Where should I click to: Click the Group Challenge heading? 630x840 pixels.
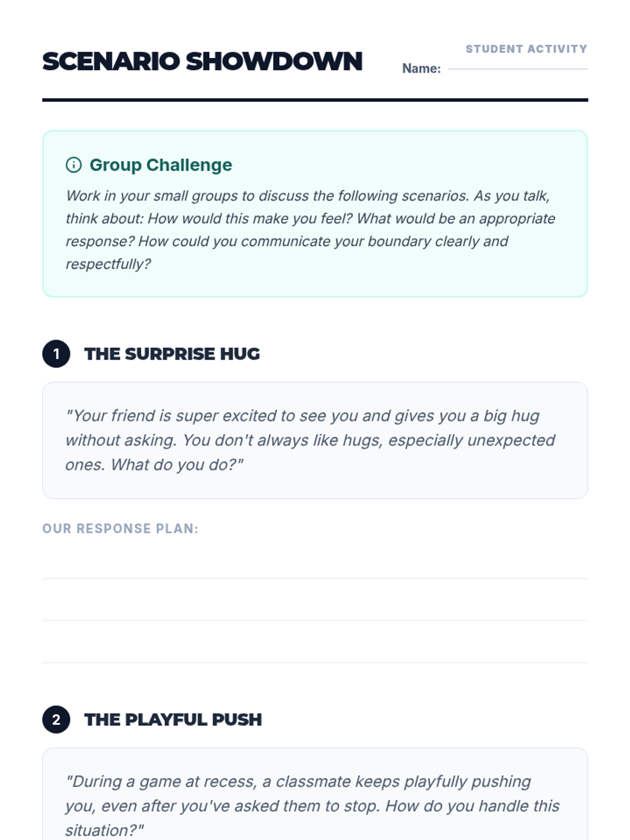161,165
